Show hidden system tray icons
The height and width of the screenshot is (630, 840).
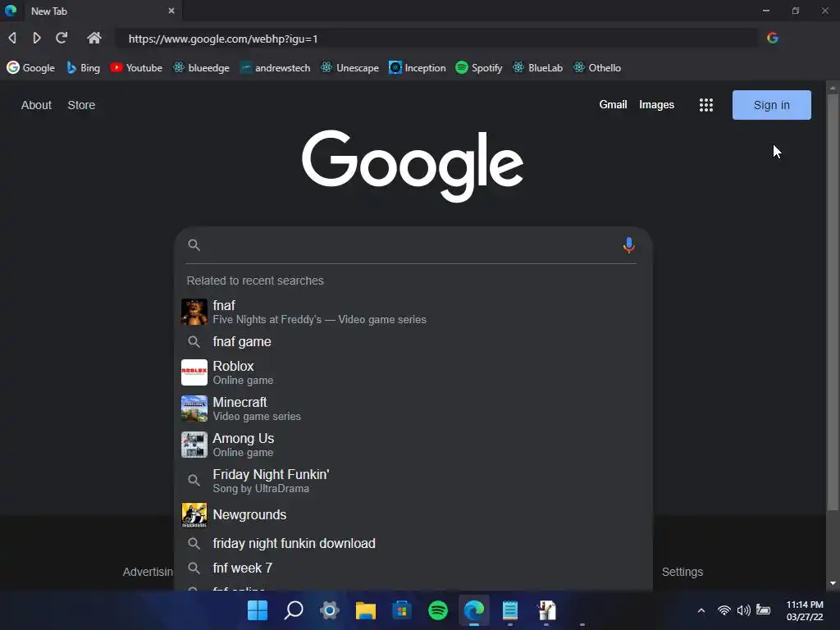pyautogui.click(x=701, y=610)
